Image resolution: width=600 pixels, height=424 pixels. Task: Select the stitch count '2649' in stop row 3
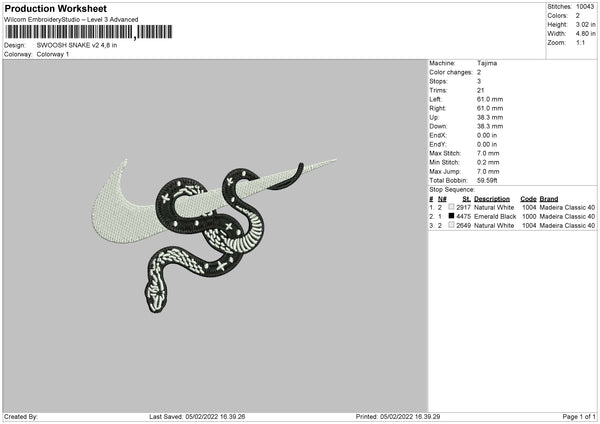tap(463, 225)
